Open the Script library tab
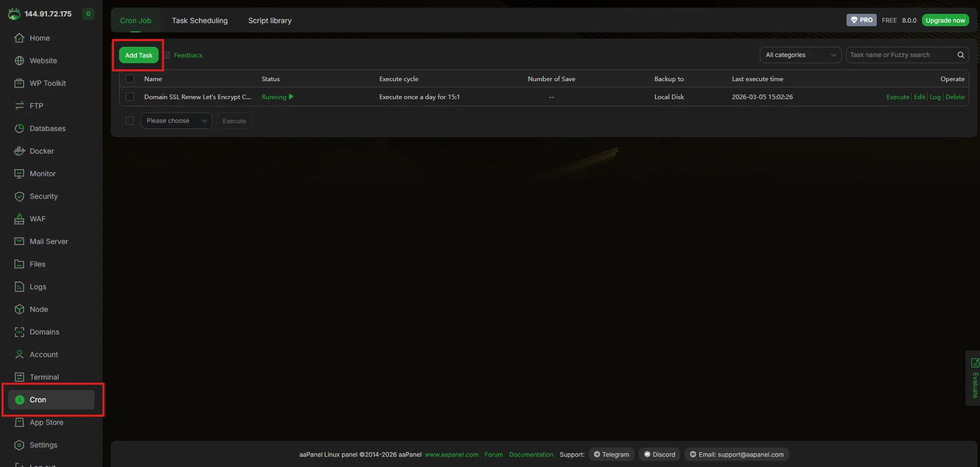 click(270, 21)
